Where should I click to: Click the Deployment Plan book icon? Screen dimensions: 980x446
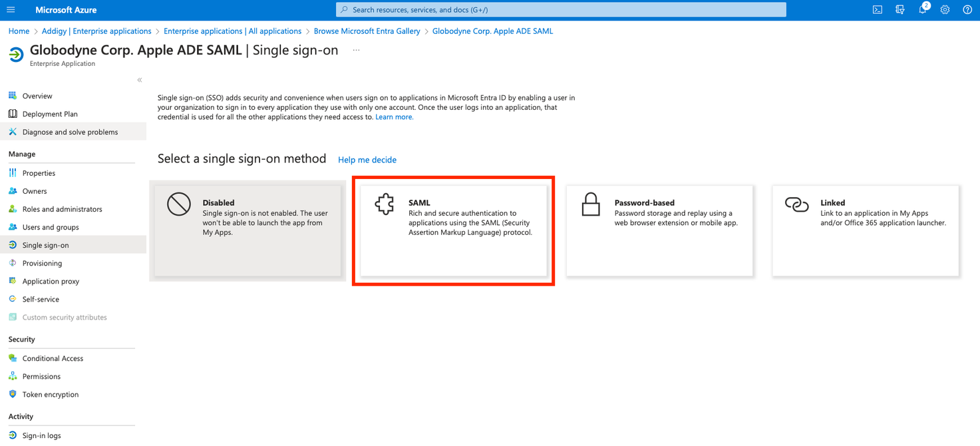coord(13,114)
